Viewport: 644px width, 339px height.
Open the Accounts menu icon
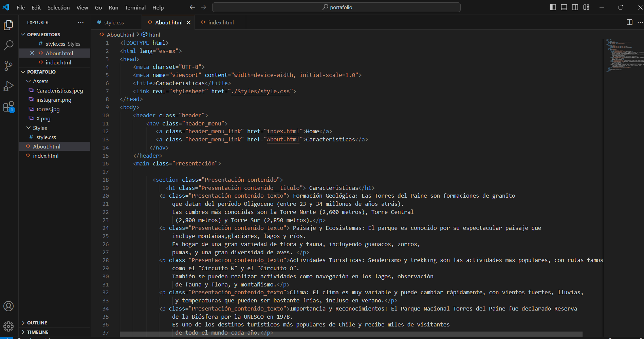(8, 306)
